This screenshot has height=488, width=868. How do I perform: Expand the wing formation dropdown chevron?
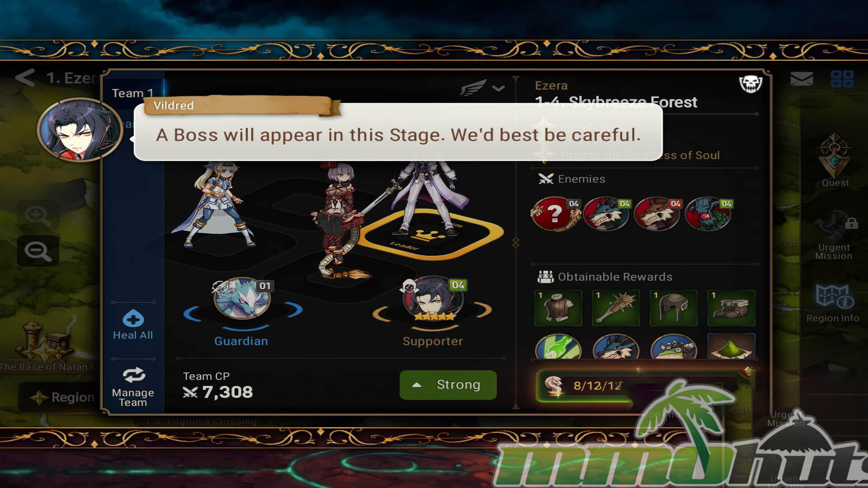click(x=498, y=88)
